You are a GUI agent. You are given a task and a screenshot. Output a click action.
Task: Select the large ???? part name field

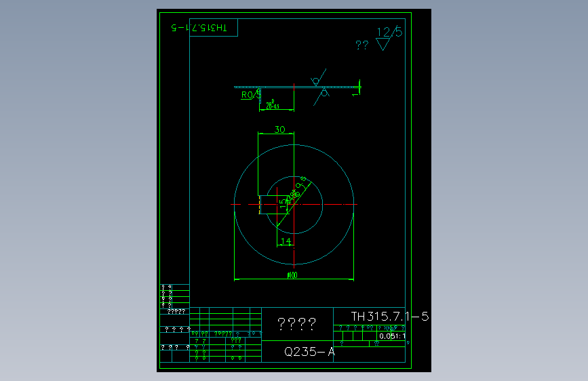tap(296, 323)
